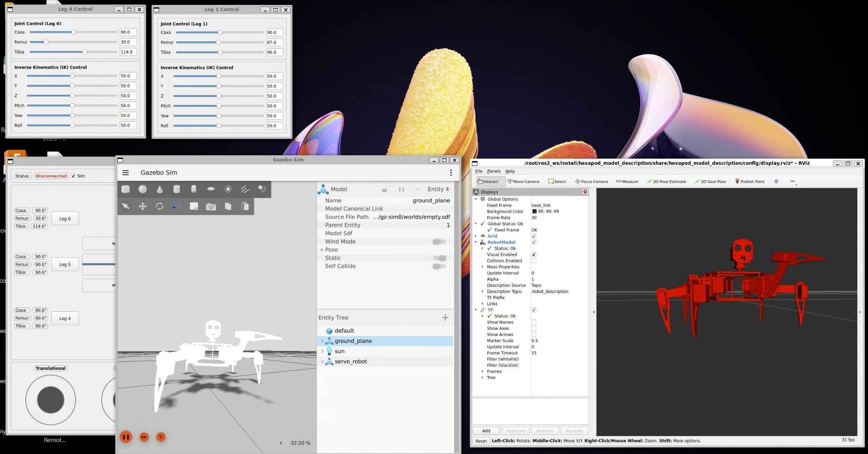Open the Gazebo hamburger menu
Viewport: 868px width, 454px height.
coord(126,173)
